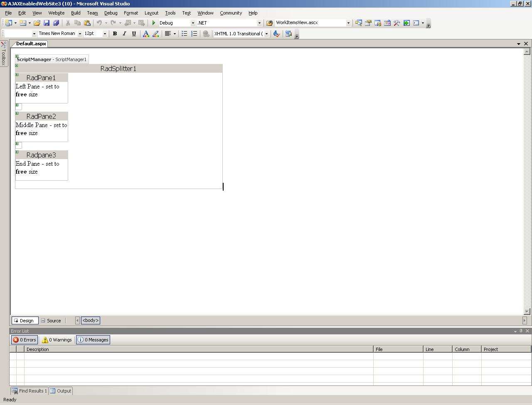
Task: Switch to Design view
Action: (x=25, y=321)
